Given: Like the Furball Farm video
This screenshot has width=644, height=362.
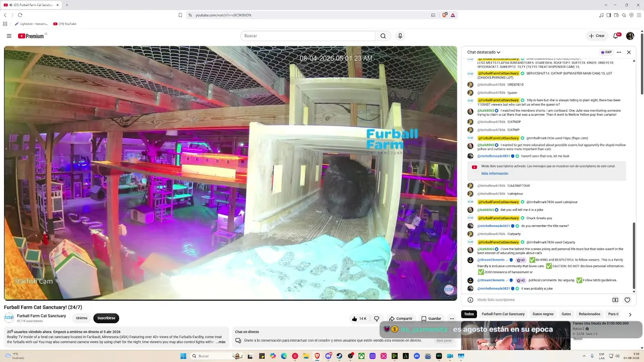Looking at the screenshot, I should click(x=359, y=319).
